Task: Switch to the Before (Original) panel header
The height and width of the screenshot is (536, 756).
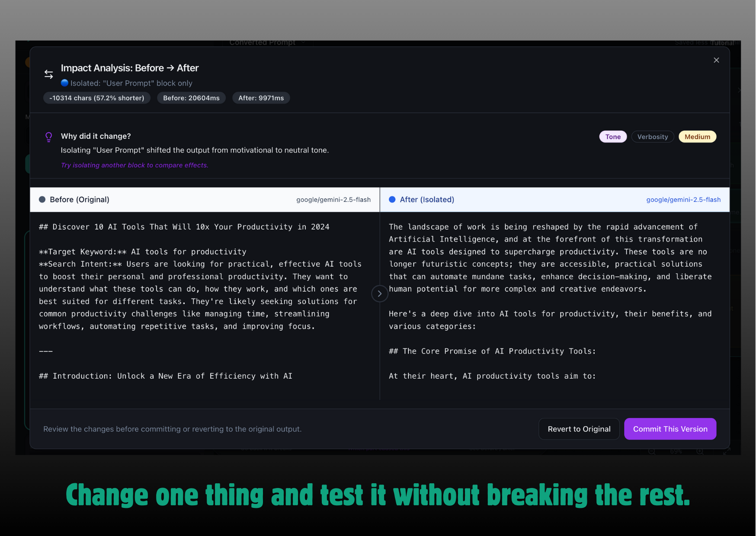Action: click(79, 199)
